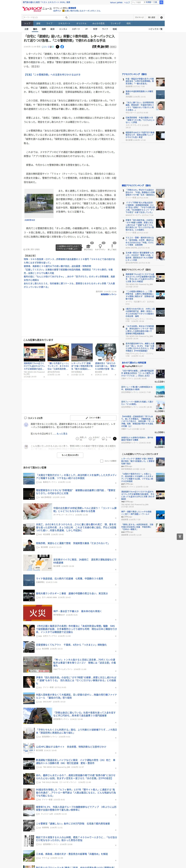Open the 有料 tab
This screenshot has height=868, width=186.
[128, 24]
